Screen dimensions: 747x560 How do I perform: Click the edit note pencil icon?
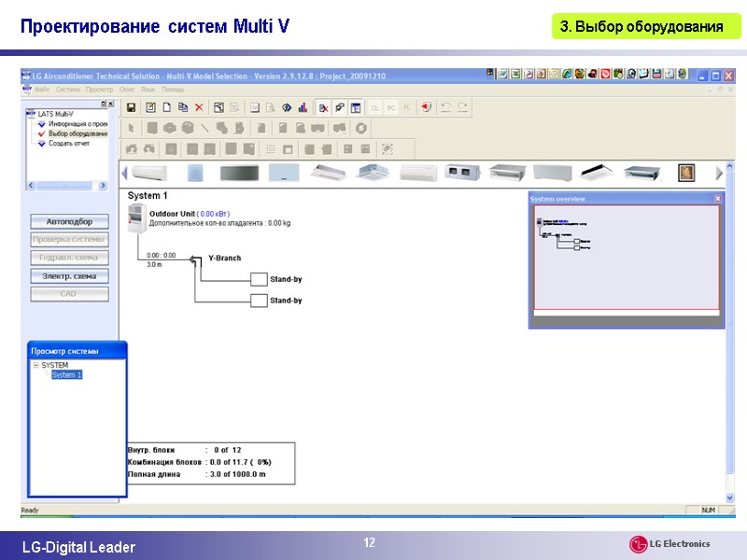pos(150,108)
